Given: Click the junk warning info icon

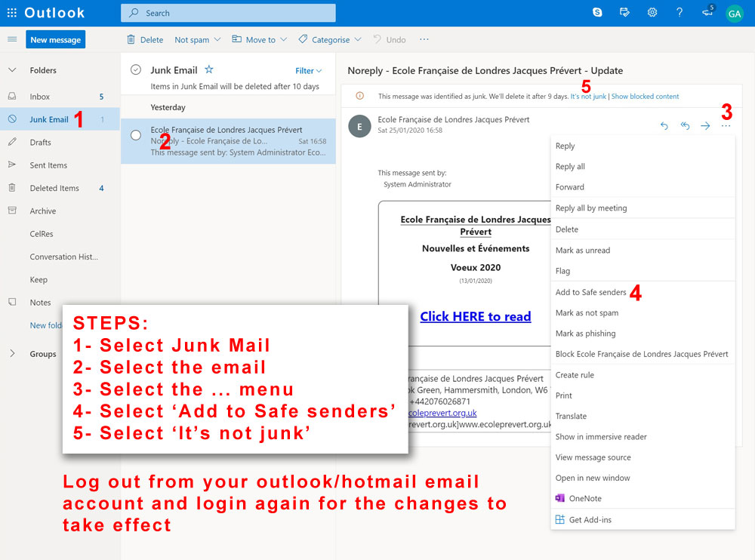Looking at the screenshot, I should [359, 96].
